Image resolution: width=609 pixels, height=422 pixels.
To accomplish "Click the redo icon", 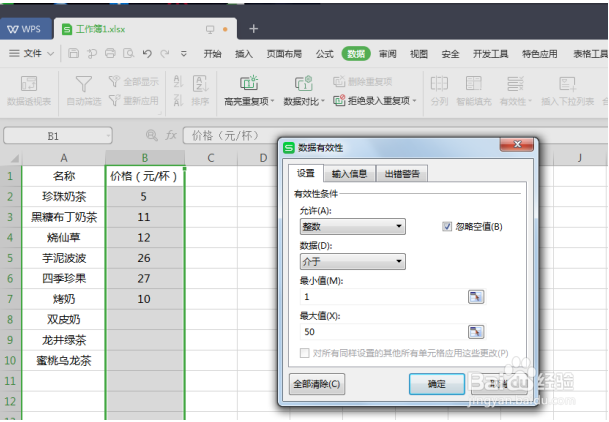I will pos(165,53).
